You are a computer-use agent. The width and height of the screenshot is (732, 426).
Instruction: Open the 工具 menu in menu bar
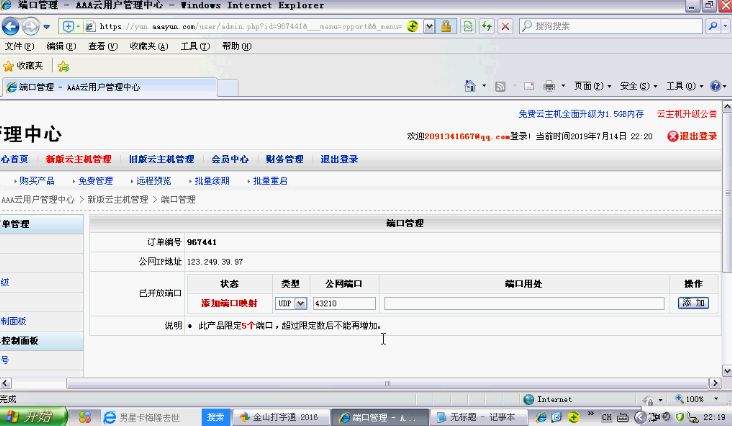pos(195,46)
